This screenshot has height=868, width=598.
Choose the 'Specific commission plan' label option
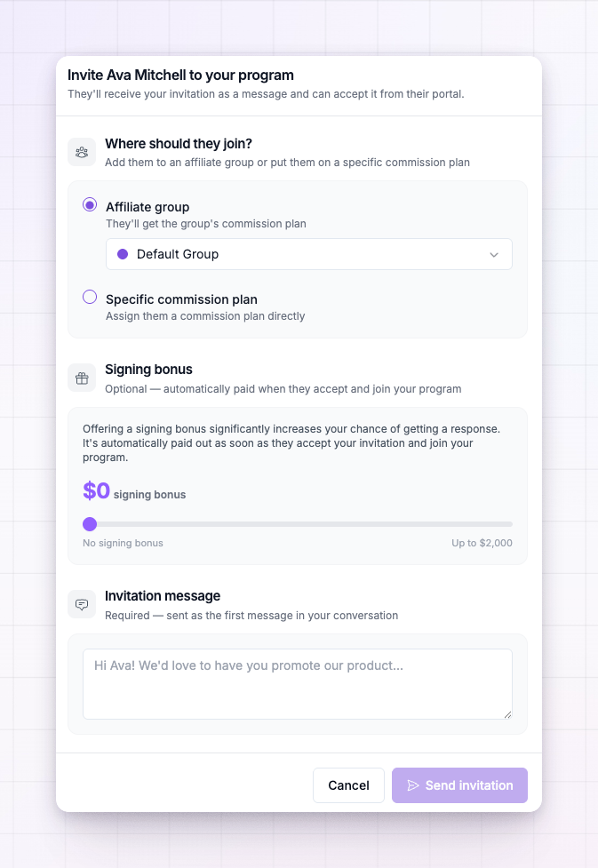(181, 299)
